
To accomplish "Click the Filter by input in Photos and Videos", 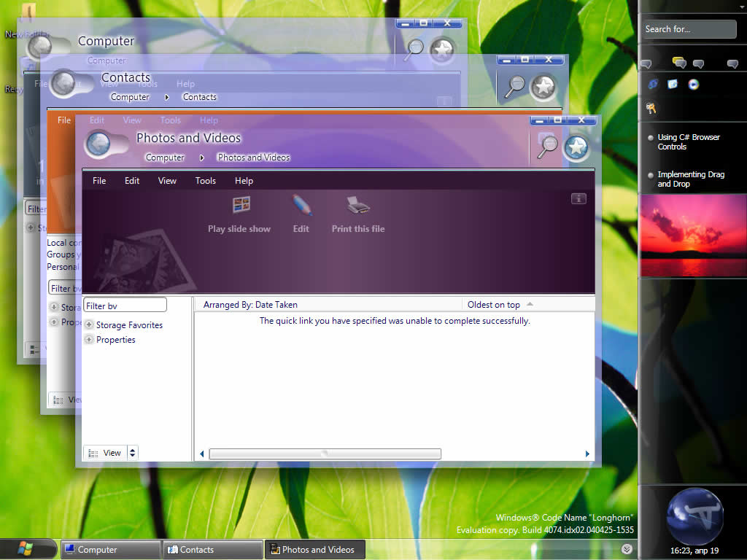I will point(125,306).
